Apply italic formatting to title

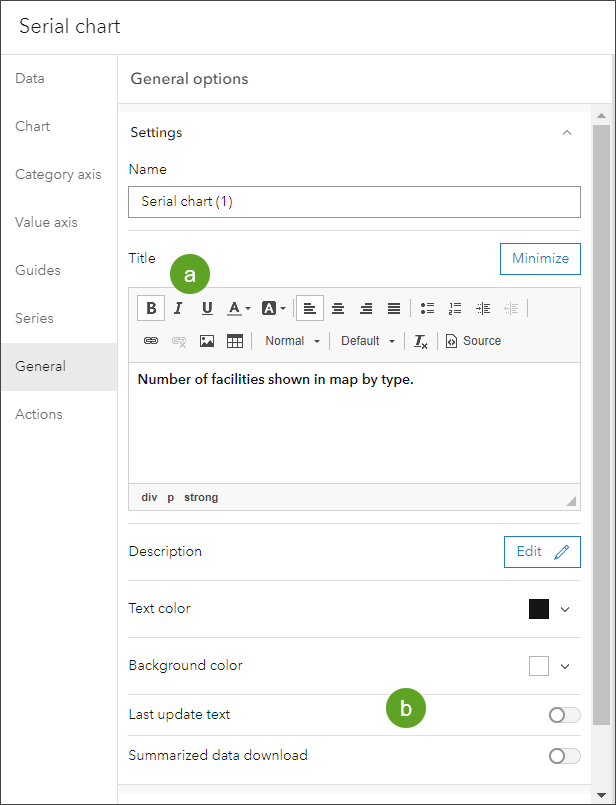point(178,308)
